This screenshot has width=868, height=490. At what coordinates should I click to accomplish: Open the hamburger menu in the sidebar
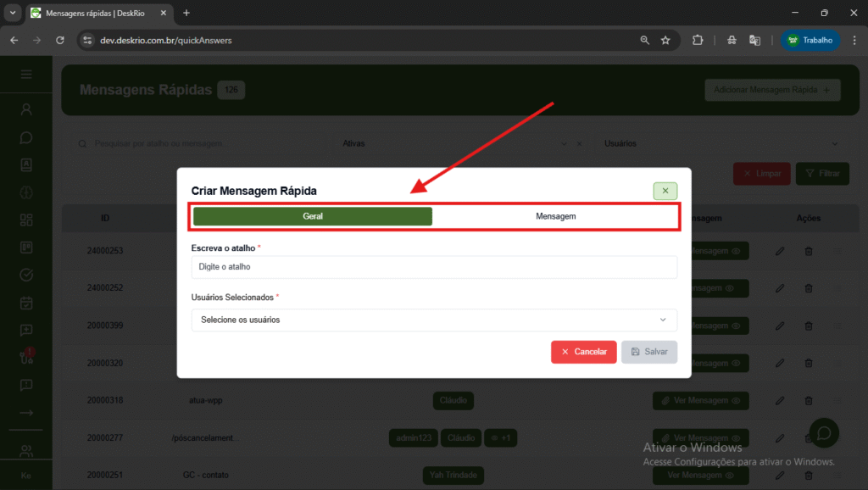click(26, 75)
